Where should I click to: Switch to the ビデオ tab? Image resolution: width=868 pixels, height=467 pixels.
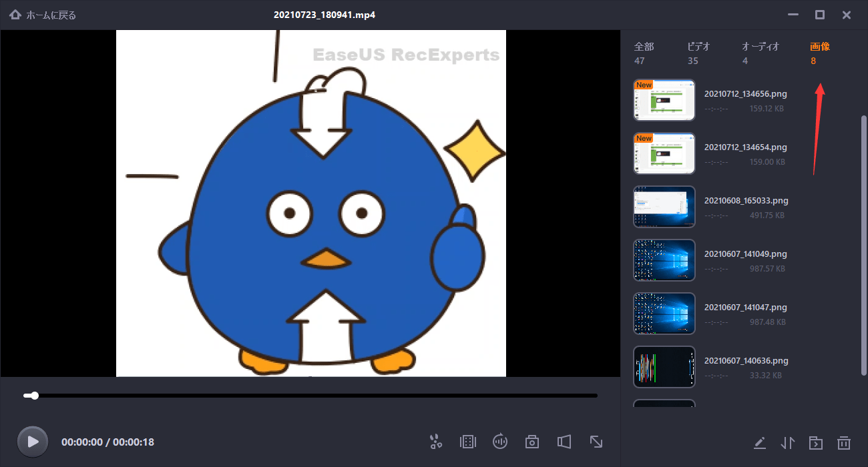698,53
